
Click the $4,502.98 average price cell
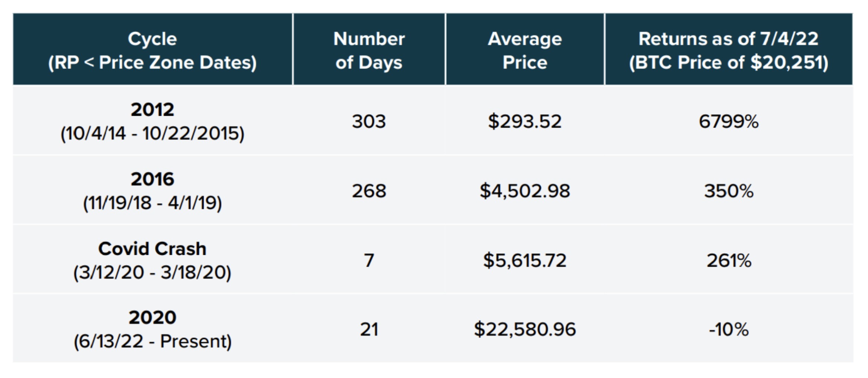click(x=525, y=191)
